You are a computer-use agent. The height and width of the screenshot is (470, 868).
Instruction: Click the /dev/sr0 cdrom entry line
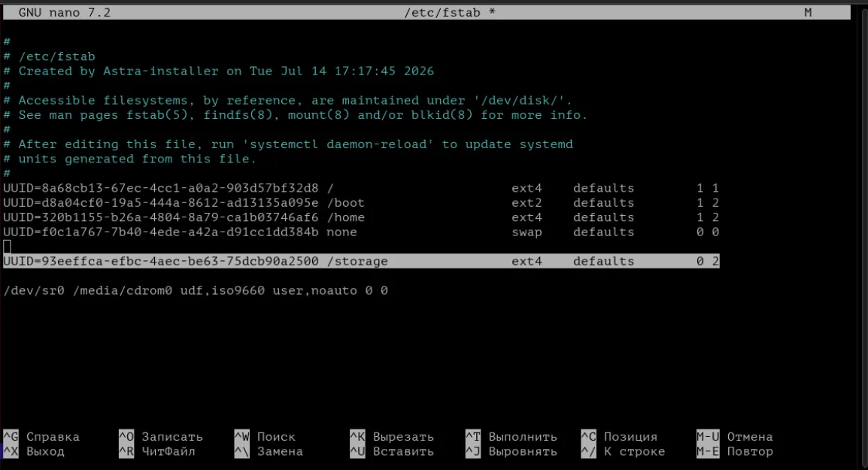[196, 290]
